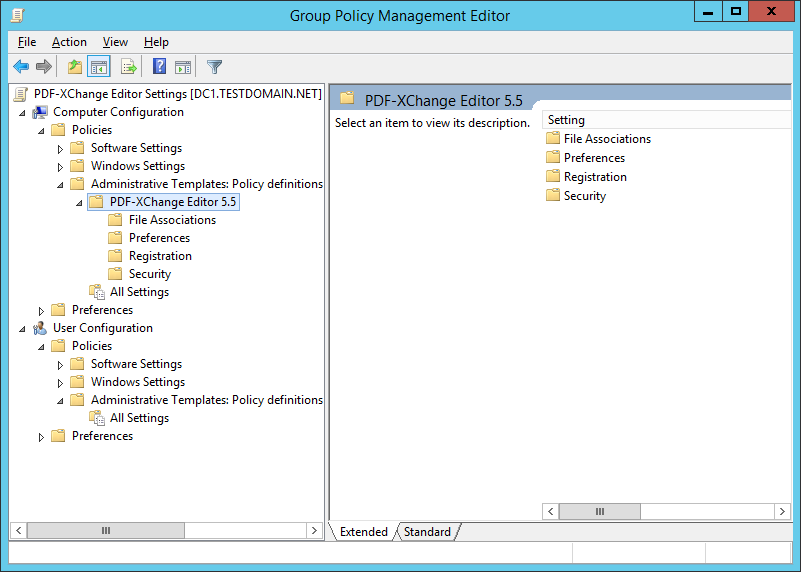
Task: Click the Filter funnel toolbar icon
Action: (x=214, y=66)
